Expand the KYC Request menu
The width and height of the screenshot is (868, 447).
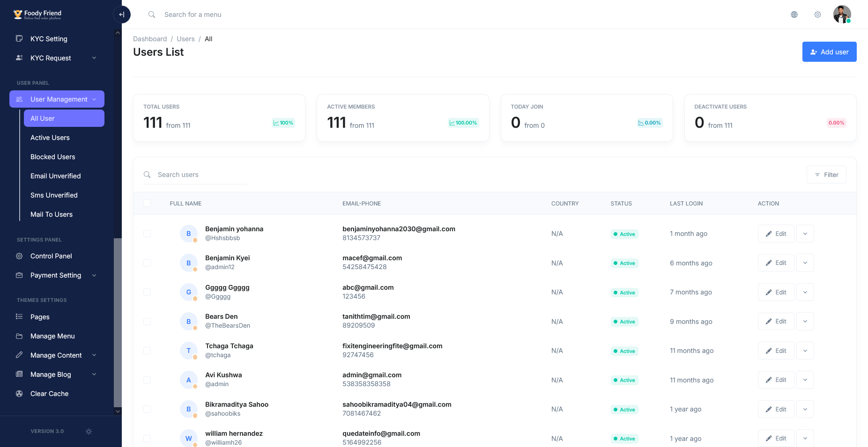[x=57, y=58]
